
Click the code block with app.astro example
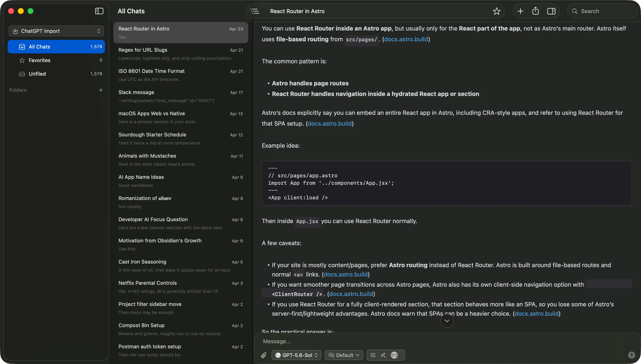tap(447, 183)
